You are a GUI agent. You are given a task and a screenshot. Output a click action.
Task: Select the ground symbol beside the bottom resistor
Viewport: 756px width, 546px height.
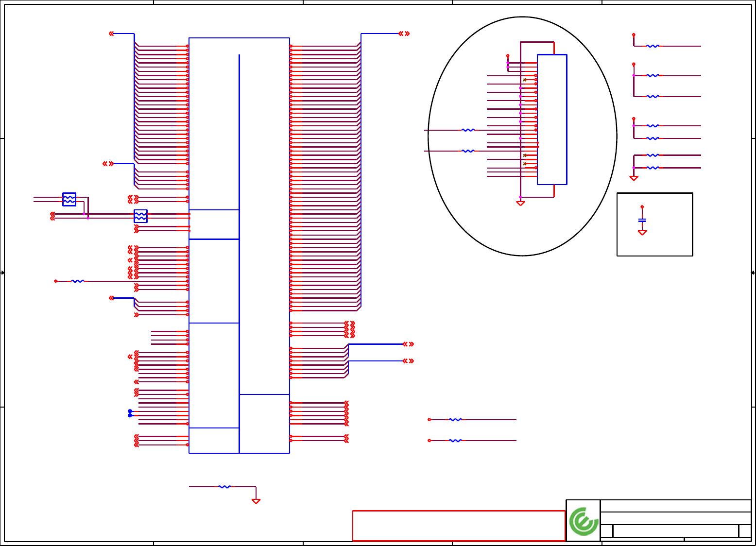point(256,501)
